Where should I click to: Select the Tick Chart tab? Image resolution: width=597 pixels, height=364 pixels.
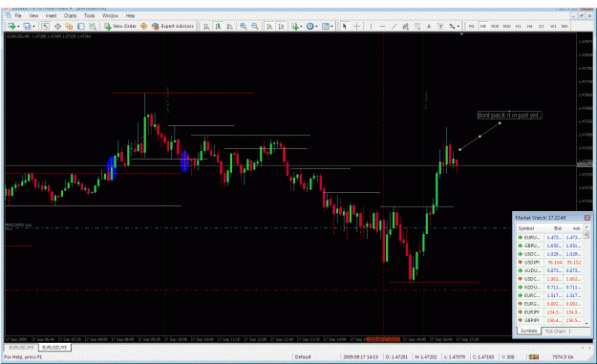pos(555,332)
